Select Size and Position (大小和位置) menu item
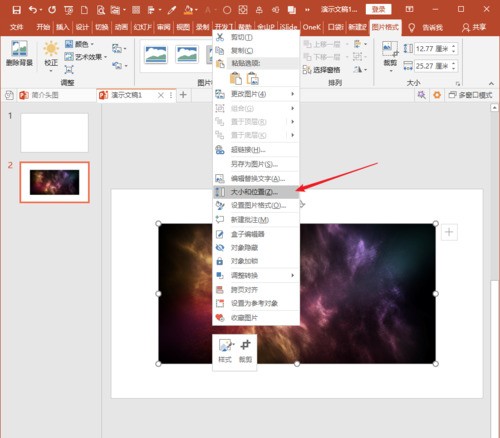 pyautogui.click(x=256, y=192)
